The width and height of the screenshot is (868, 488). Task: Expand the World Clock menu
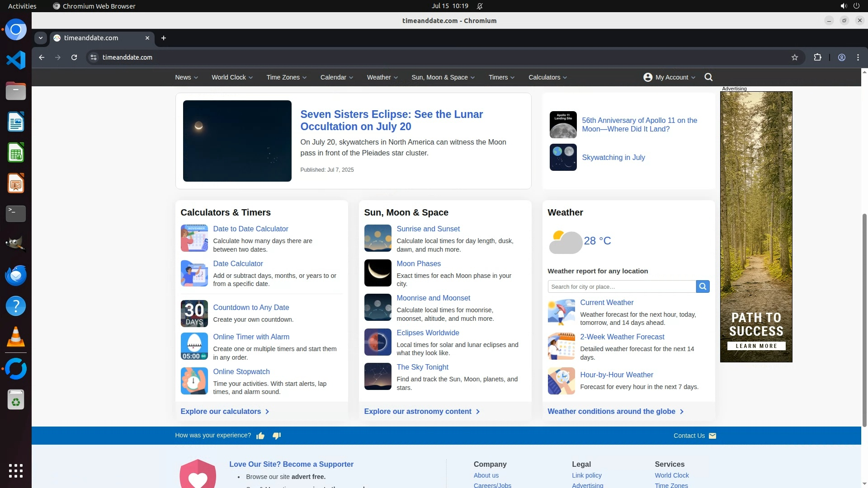coord(232,77)
